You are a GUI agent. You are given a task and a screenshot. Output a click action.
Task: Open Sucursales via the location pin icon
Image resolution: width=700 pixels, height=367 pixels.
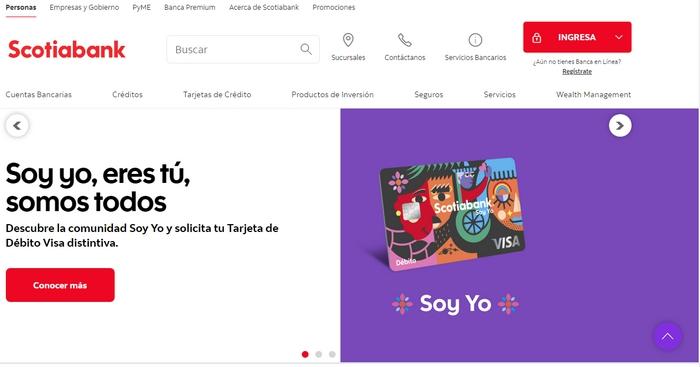(348, 40)
